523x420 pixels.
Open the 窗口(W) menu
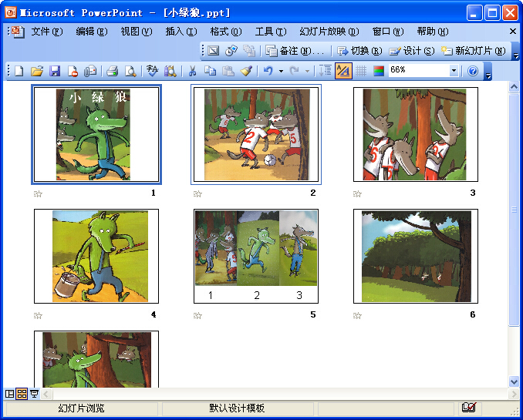388,32
